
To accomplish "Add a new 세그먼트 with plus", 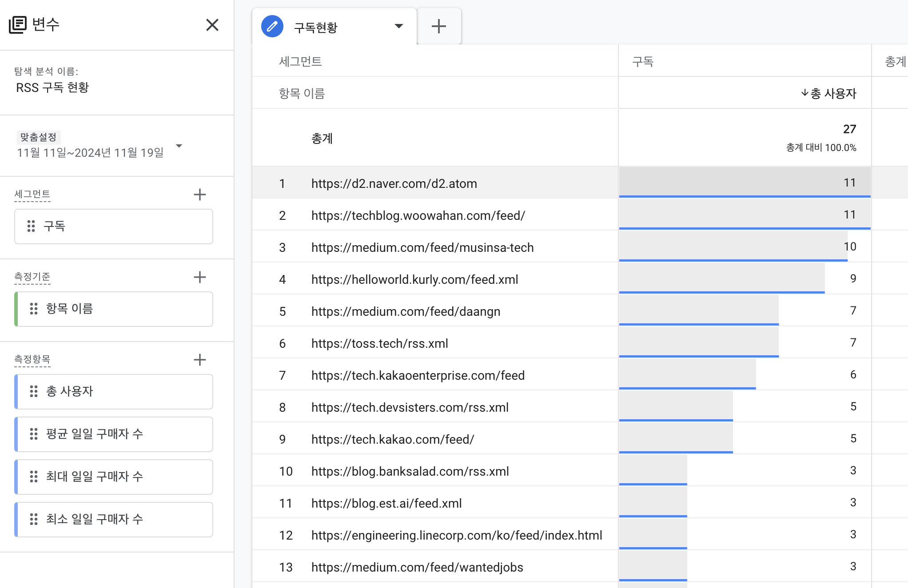I will click(200, 195).
